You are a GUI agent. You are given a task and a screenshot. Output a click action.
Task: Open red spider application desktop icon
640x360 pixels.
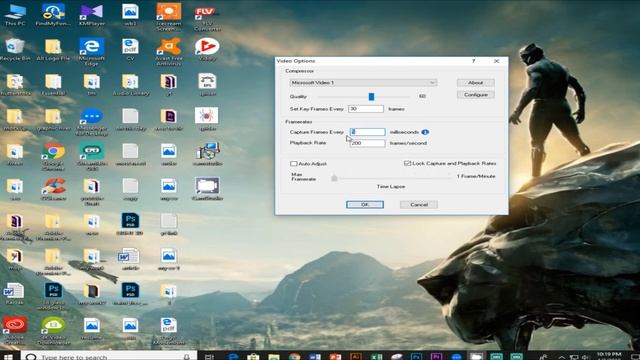point(207,120)
